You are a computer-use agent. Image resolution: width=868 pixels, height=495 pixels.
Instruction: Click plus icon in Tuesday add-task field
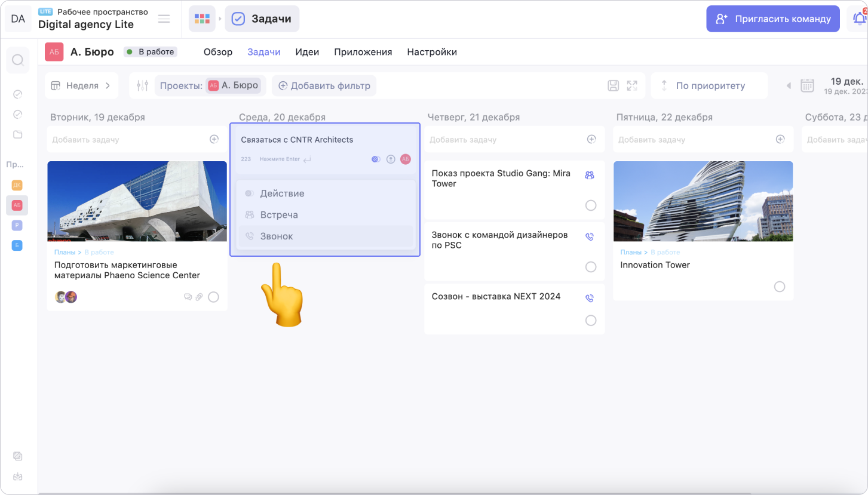(214, 139)
